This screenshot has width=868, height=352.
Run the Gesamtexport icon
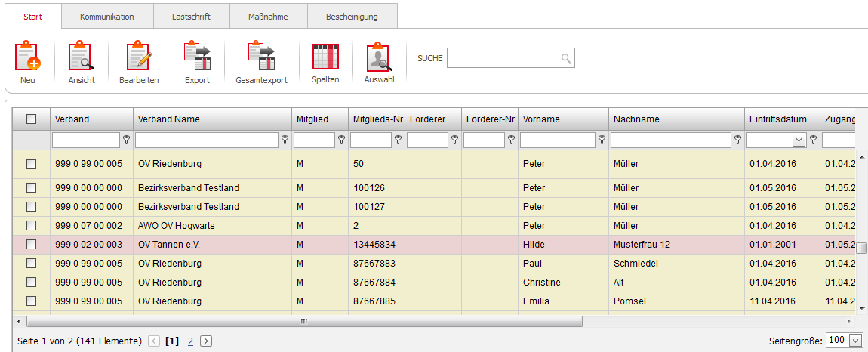(x=261, y=56)
